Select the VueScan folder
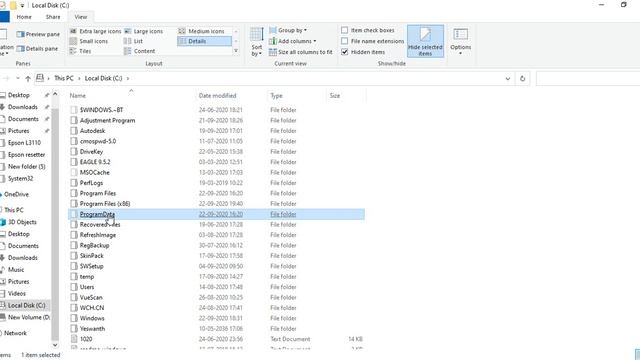This screenshot has width=640, height=360. click(91, 298)
